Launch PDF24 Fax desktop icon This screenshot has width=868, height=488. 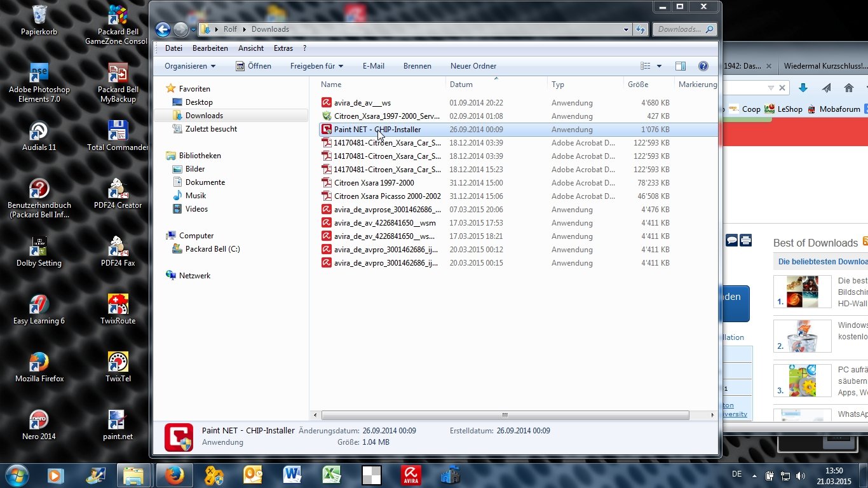click(118, 252)
